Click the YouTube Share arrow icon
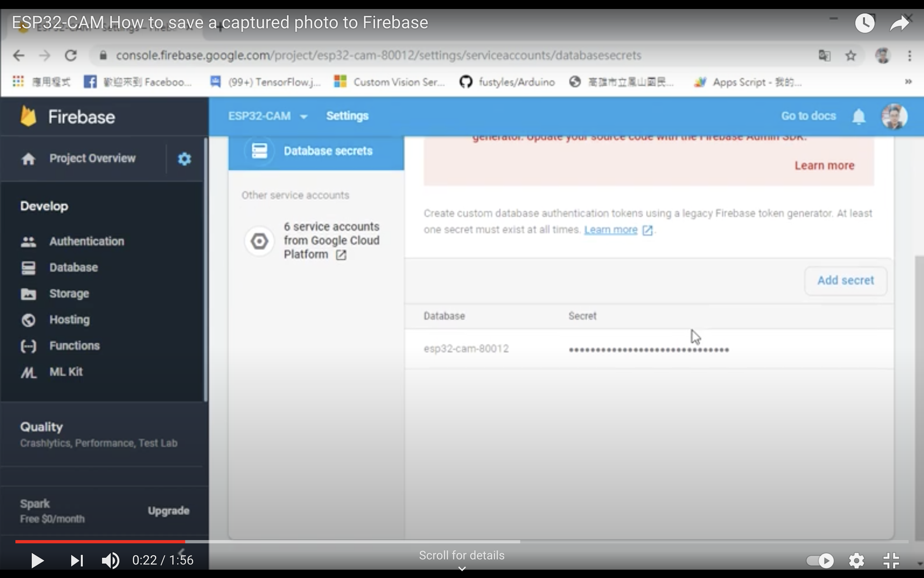Viewport: 924px width, 578px height. [x=899, y=23]
